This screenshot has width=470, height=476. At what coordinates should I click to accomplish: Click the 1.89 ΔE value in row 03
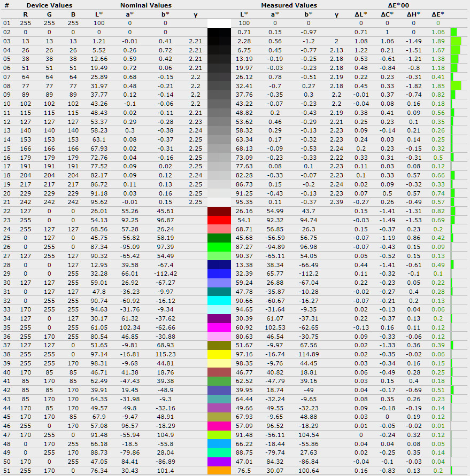tap(438, 41)
